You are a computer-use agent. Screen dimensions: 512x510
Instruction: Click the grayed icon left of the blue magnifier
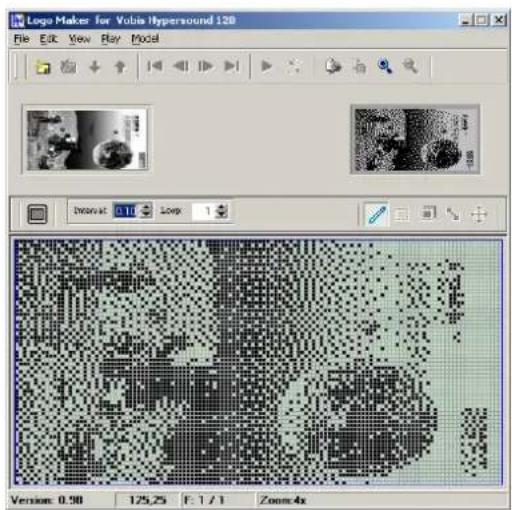[x=359, y=66]
